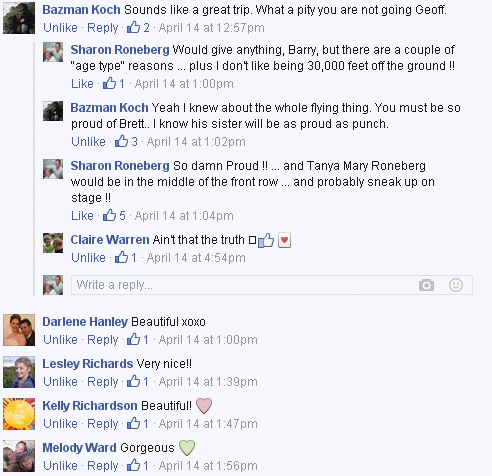Unlike Bazman Koch's "Sounds like a great trip" comment
The width and height of the screenshot is (492, 476).
tap(60, 27)
